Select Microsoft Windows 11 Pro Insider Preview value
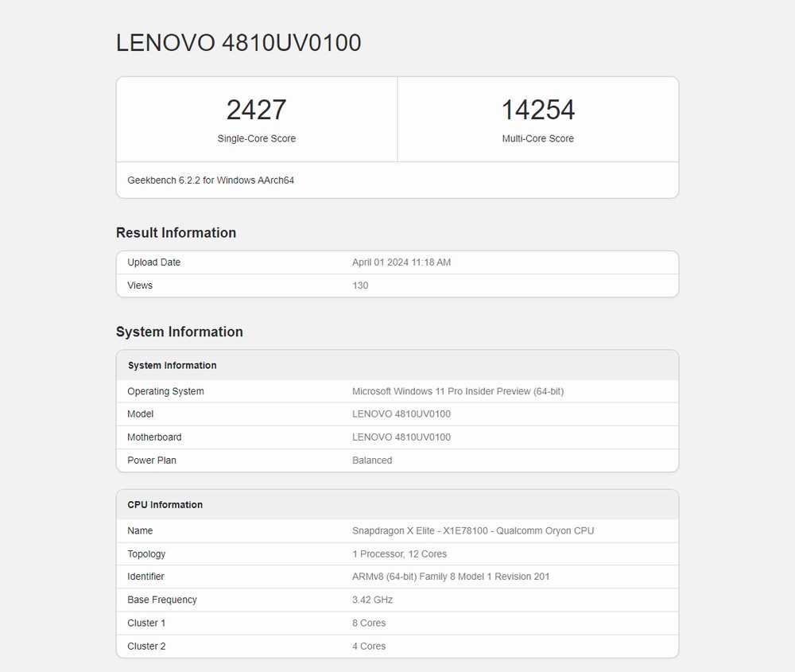 (458, 391)
